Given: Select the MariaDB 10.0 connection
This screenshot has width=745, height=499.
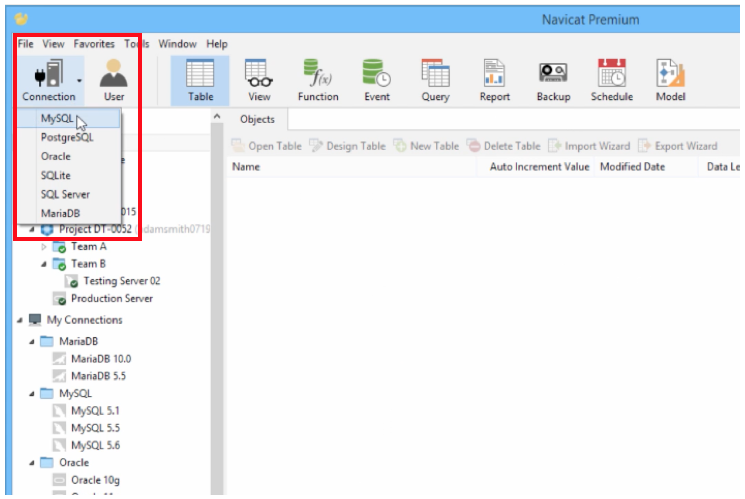Looking at the screenshot, I should click(x=92, y=359).
